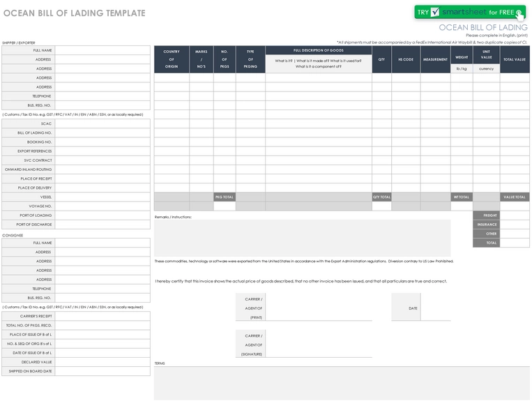This screenshot has height=401, width=532.
Task: Click the Shipper Full Name input field
Action: pyautogui.click(x=102, y=50)
